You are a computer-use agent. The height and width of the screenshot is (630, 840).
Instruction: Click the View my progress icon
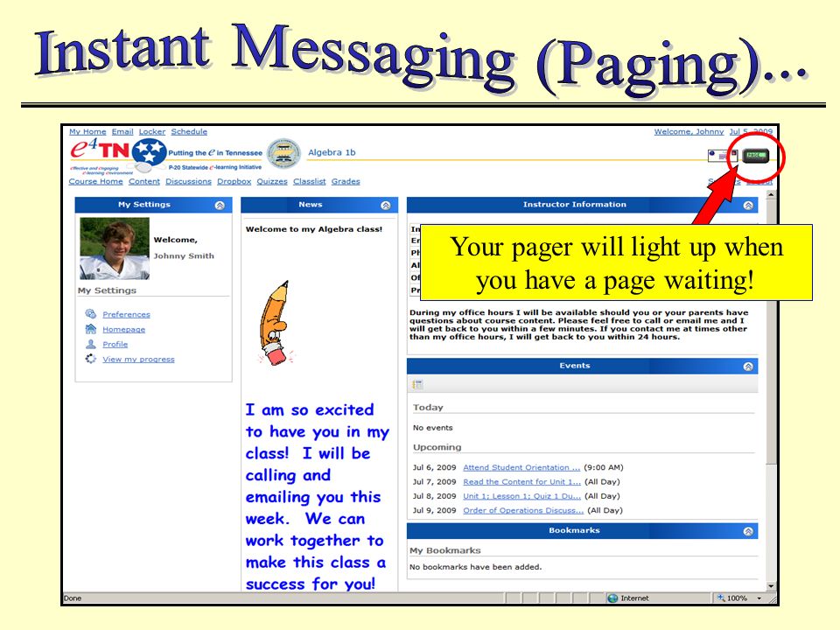click(x=90, y=359)
